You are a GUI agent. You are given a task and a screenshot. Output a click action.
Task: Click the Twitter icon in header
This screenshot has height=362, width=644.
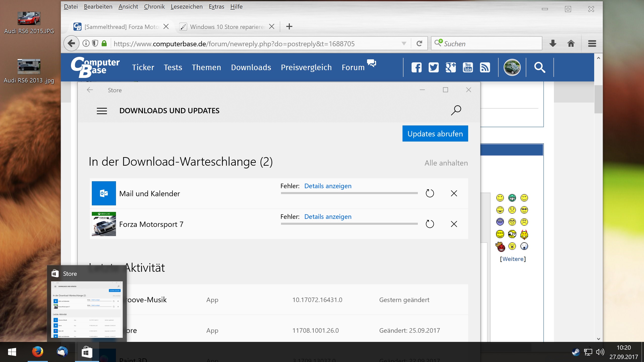tap(433, 67)
